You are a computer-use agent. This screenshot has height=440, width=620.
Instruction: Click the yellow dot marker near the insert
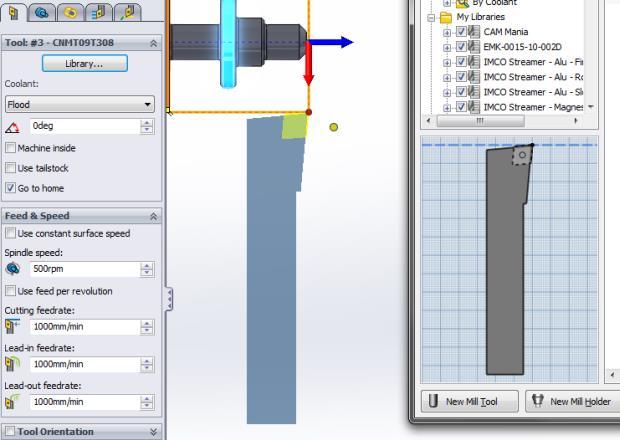(334, 127)
